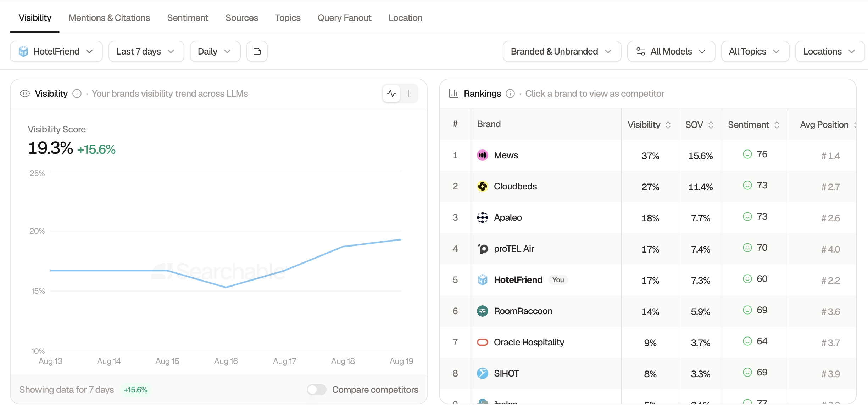
Task: Open the Branded & Unbranded filter dropdown
Action: coord(562,51)
